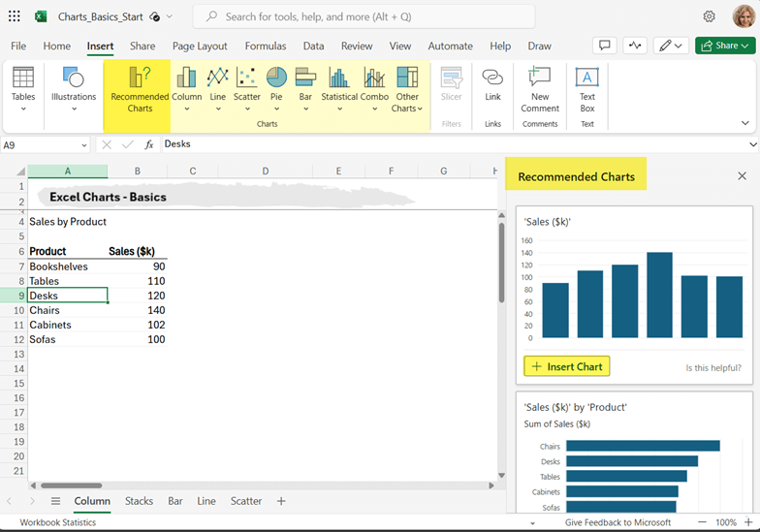Click the vertical scrollbar thumb
The image size is (760, 532).
click(502, 263)
